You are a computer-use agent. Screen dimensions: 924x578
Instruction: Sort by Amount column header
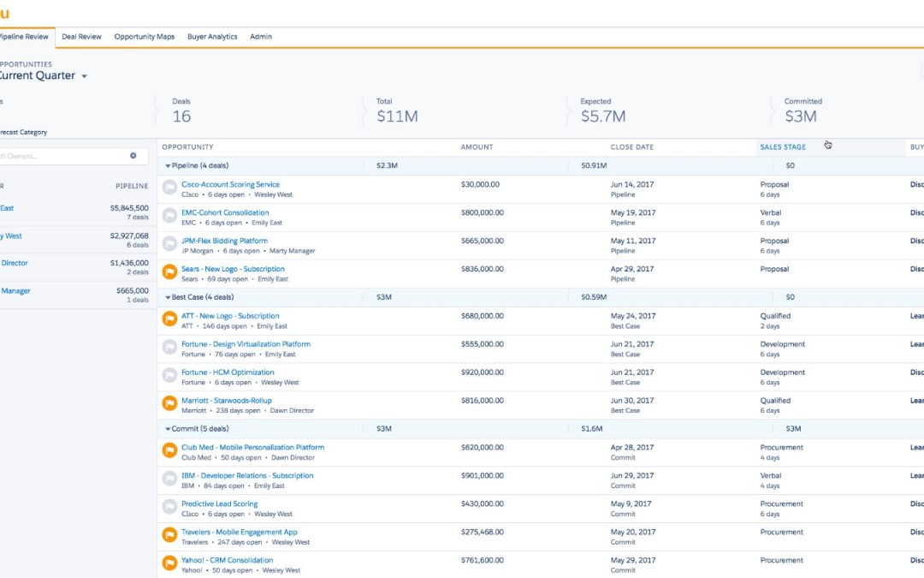pos(477,147)
